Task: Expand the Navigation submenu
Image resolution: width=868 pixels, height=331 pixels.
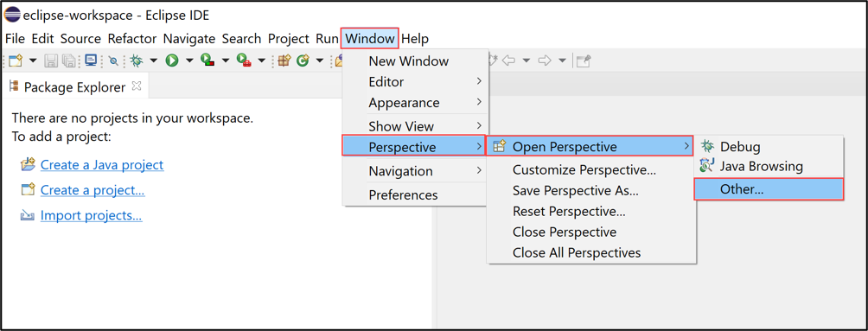Action: [414, 171]
